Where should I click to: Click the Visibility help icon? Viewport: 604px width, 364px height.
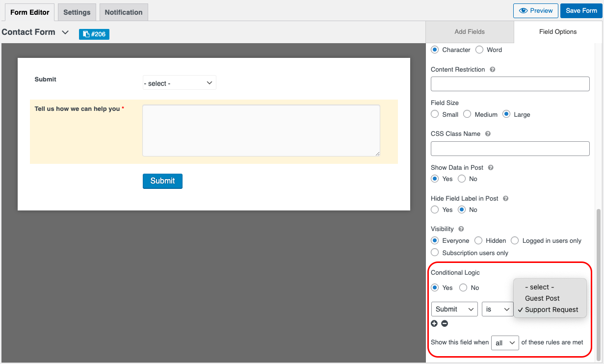[x=461, y=229]
